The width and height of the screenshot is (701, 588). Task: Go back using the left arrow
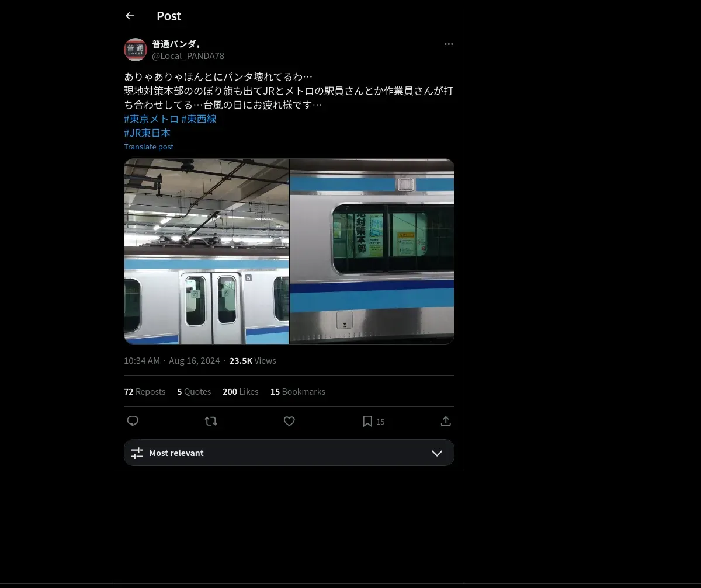(130, 16)
